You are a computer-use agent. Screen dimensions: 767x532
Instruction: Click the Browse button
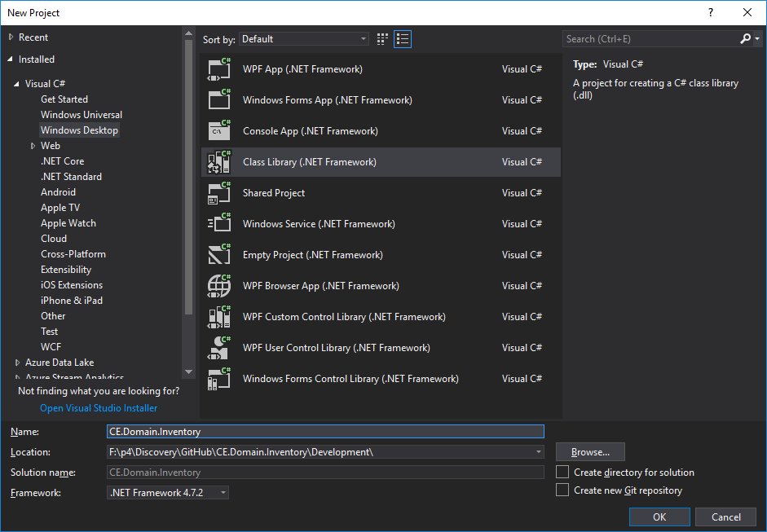click(590, 452)
